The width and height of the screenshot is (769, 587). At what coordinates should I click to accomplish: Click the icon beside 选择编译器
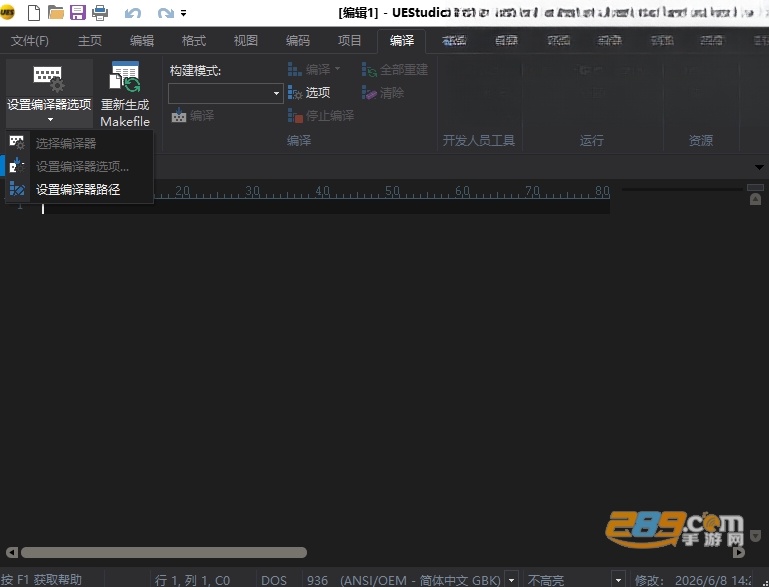(17, 143)
